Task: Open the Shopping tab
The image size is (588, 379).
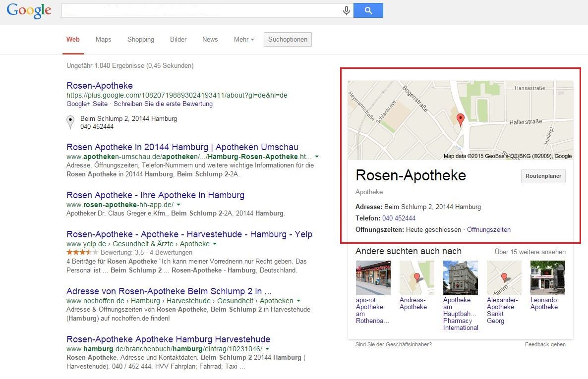Action: [141, 39]
